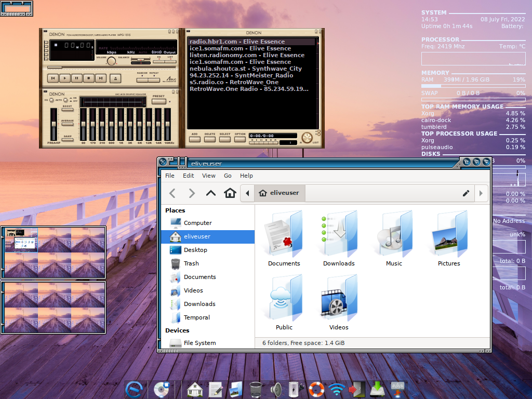Open the playlist DELETE menu
This screenshot has width=532, height=399.
[x=210, y=139]
